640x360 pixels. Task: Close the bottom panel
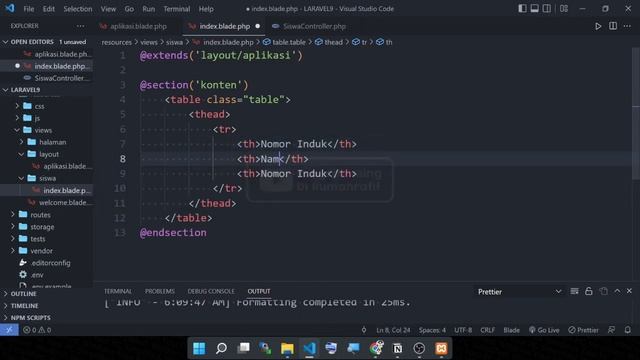[629, 291]
